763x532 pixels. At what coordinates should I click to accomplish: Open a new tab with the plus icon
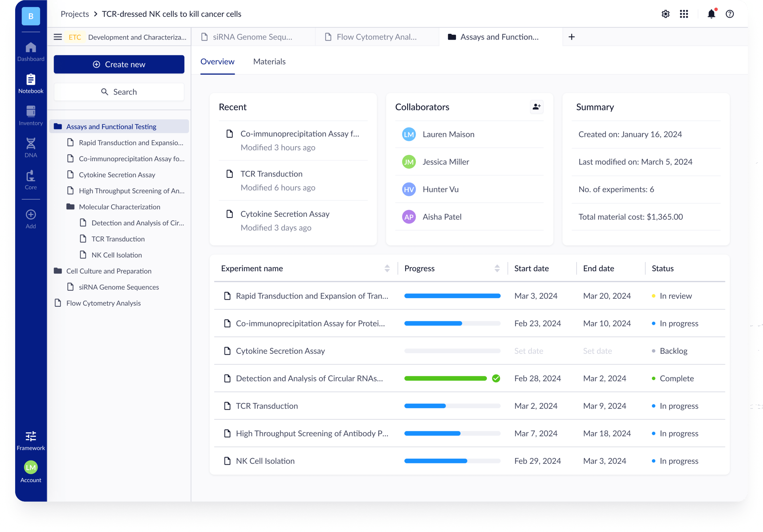point(571,37)
